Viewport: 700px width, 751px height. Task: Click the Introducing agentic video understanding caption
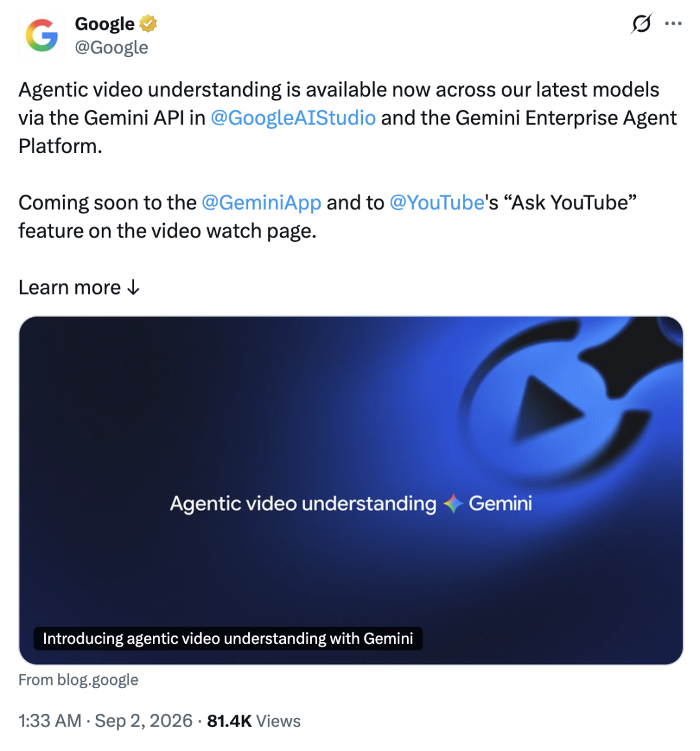click(228, 638)
